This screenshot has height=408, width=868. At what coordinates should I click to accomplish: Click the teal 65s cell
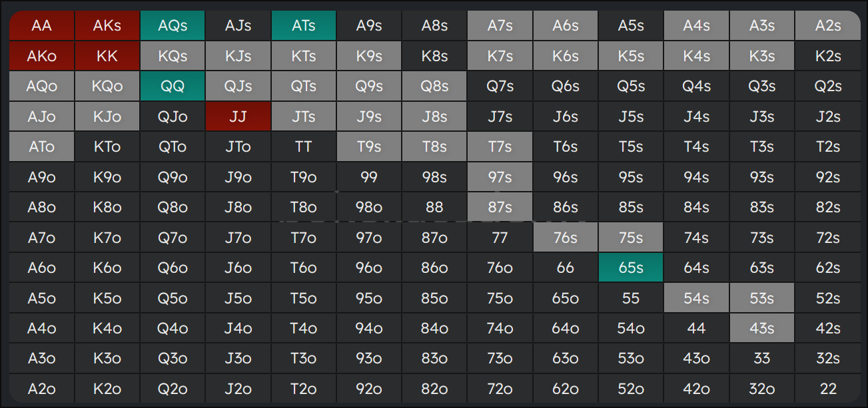coord(631,268)
